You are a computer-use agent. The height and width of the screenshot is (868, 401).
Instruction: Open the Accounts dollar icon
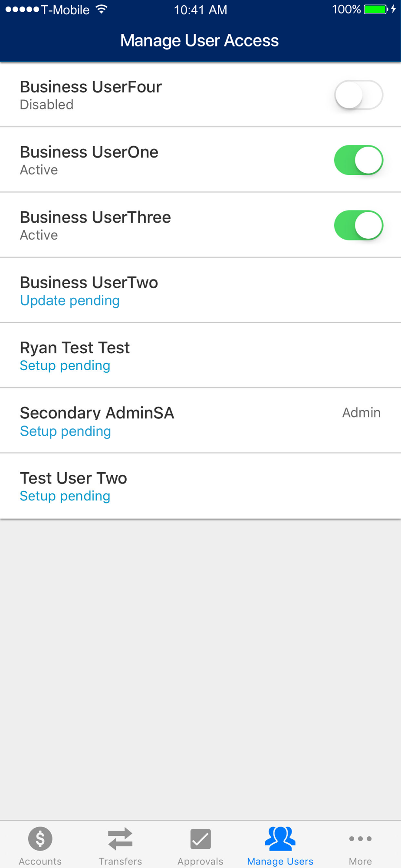click(40, 839)
